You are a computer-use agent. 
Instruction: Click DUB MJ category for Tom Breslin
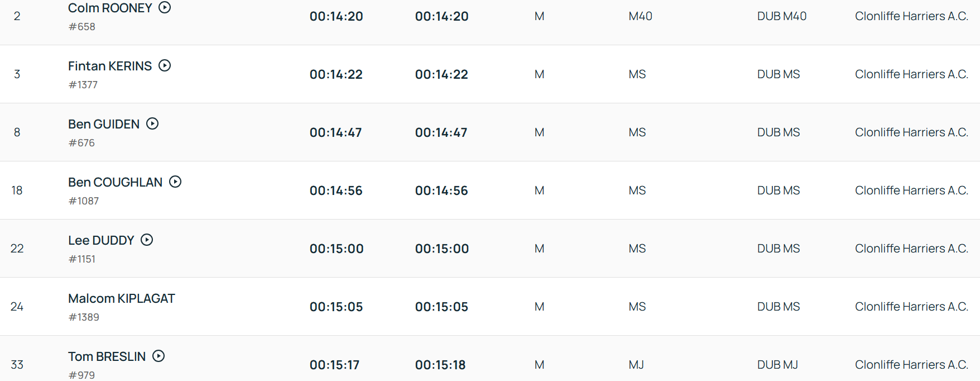click(x=777, y=365)
